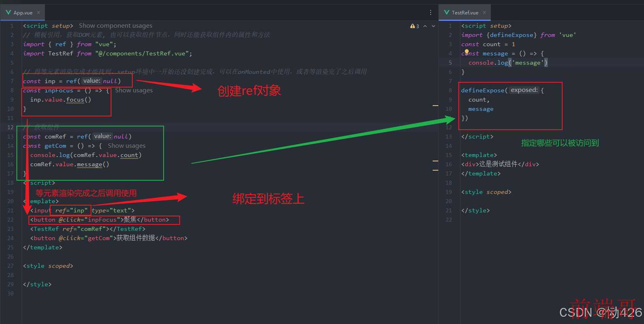The height and width of the screenshot is (324, 644).
Task: Click the Vue icon on TestRef.vue tab
Action: click(447, 12)
